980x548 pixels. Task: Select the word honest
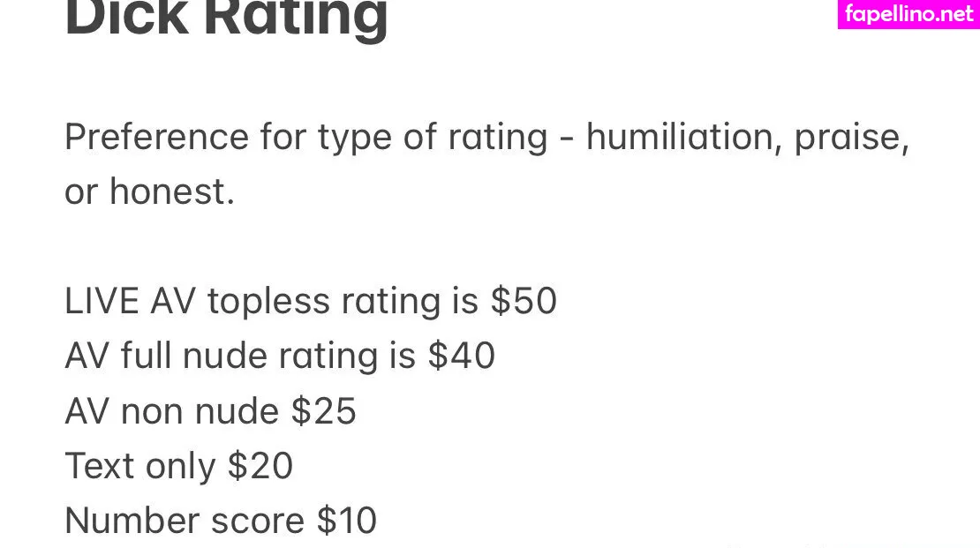pos(171,192)
